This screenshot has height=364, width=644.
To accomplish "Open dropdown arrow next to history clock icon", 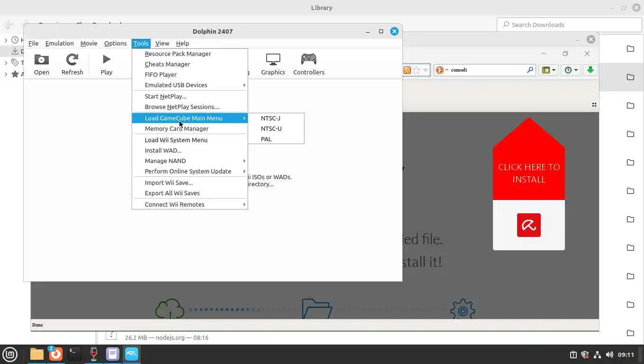I will click(x=576, y=70).
